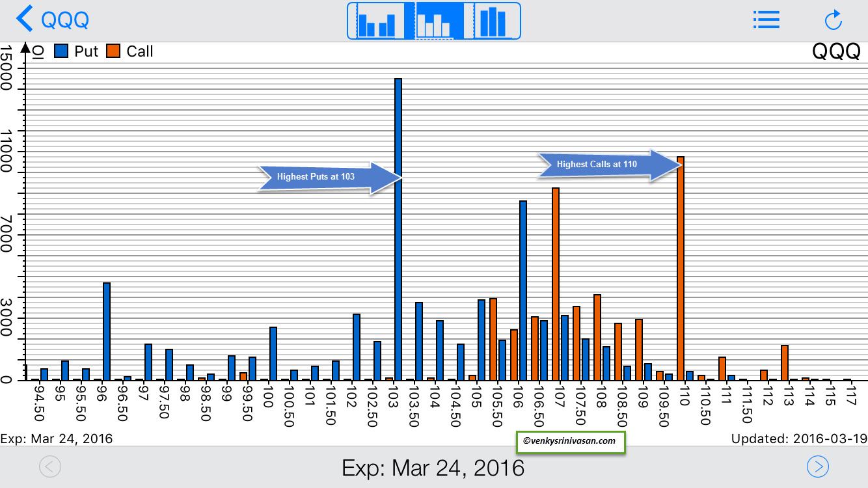Tap the tallest call bar at strike 110
The image size is (868, 488).
[x=681, y=268]
